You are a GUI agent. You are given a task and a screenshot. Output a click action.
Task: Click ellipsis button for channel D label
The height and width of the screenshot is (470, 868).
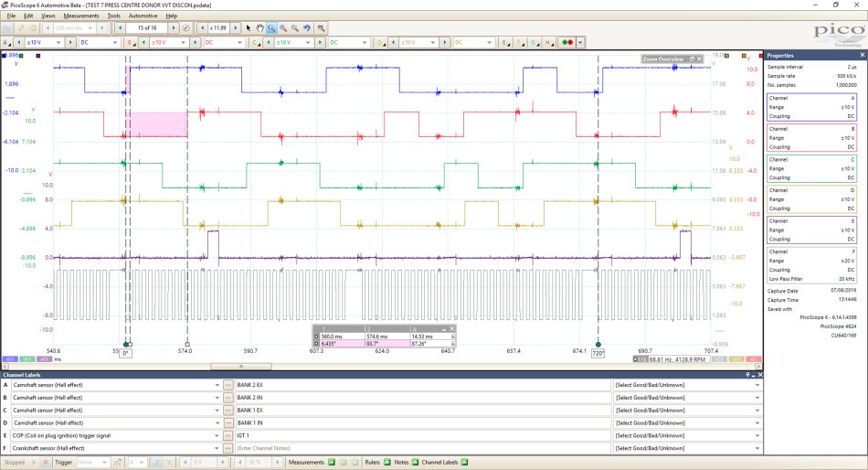click(228, 422)
